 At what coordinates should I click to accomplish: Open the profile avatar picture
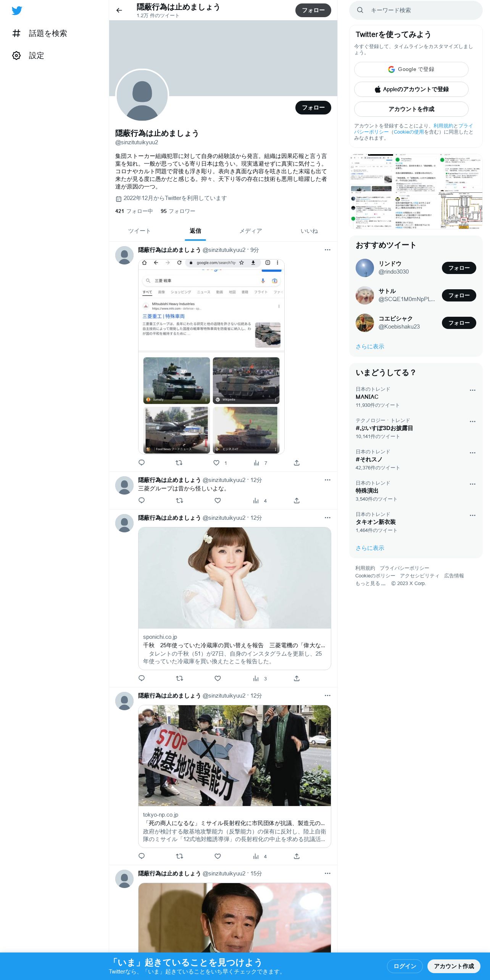coord(142,95)
